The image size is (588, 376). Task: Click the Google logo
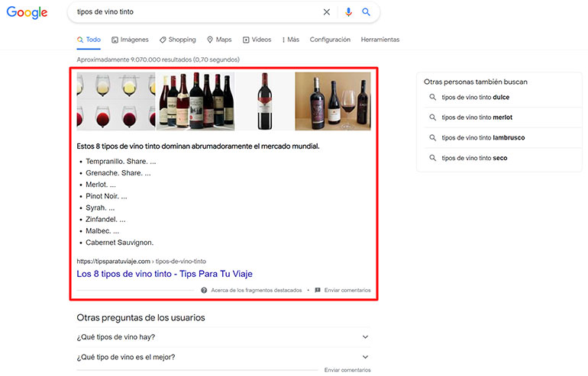[x=27, y=13]
